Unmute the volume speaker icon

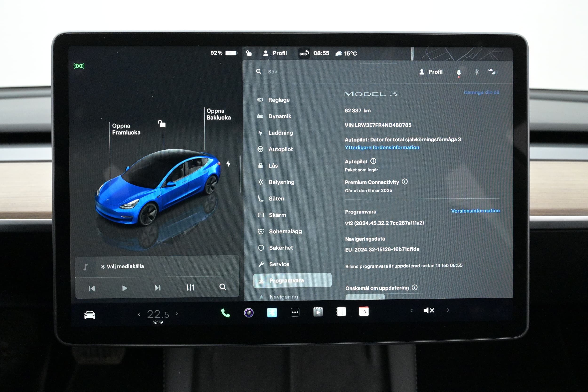click(429, 310)
